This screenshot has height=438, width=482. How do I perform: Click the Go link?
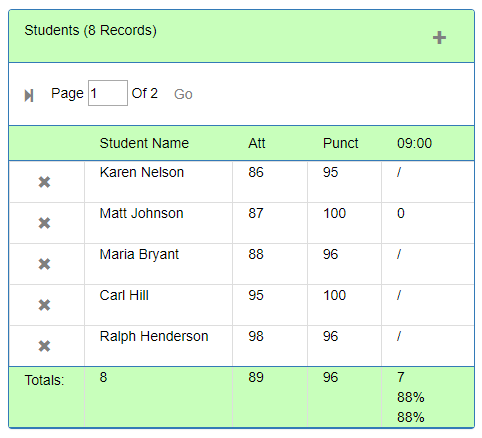(183, 94)
